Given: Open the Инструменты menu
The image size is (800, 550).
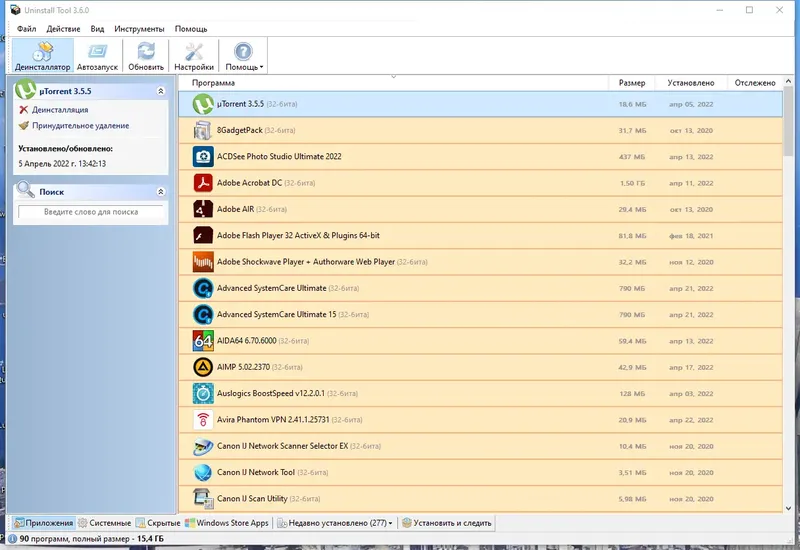Looking at the screenshot, I should (x=139, y=29).
